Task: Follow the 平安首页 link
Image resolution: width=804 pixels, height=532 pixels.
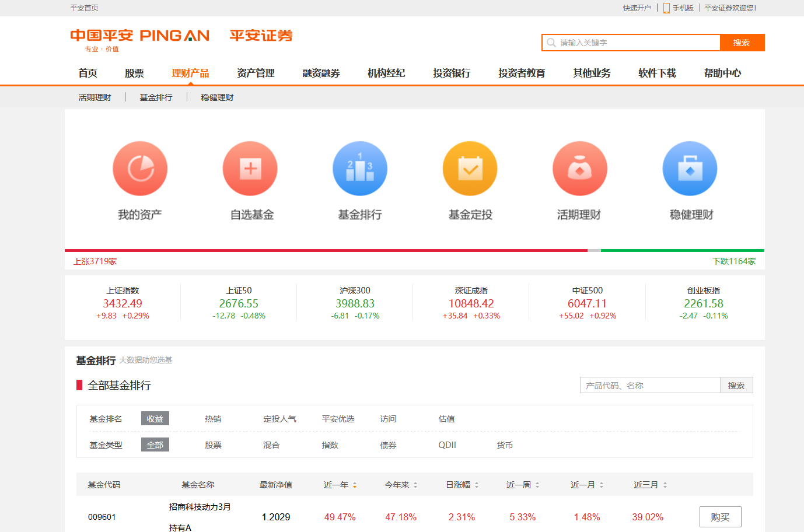Action: point(84,8)
